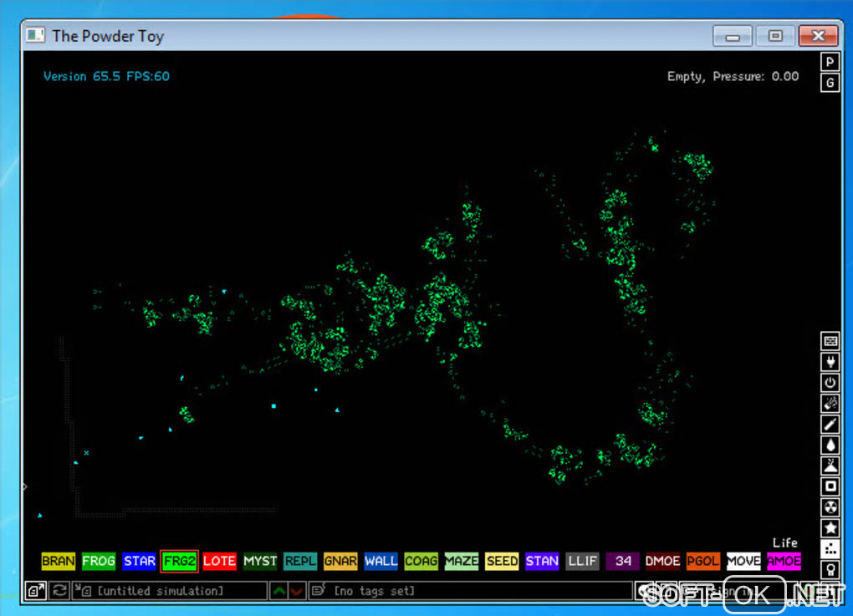Upvote the simulation with green arrow
The width and height of the screenshot is (853, 616).
pyautogui.click(x=279, y=590)
